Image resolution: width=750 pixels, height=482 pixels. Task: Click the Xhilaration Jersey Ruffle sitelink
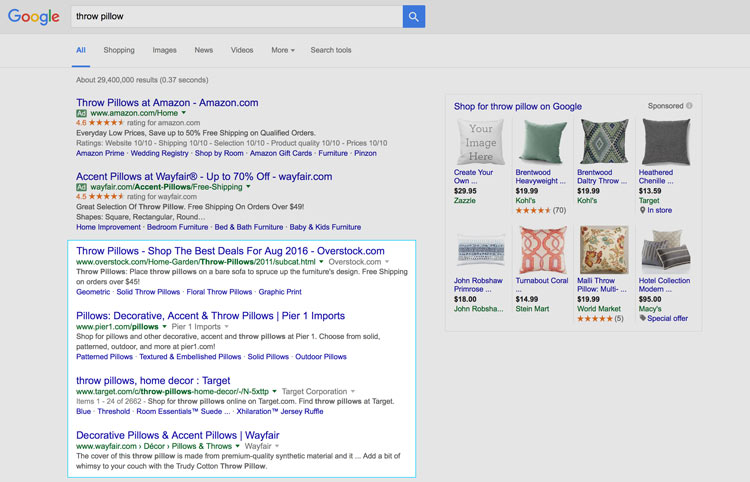click(280, 412)
